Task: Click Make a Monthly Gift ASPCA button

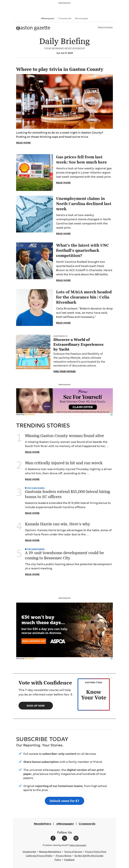Action: point(34,641)
